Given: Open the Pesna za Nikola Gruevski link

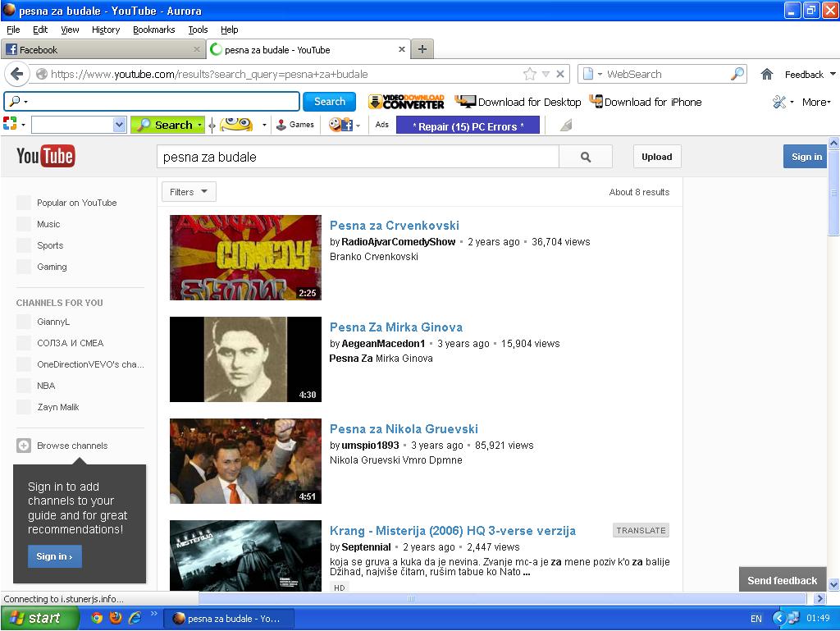Looking at the screenshot, I should [404, 429].
